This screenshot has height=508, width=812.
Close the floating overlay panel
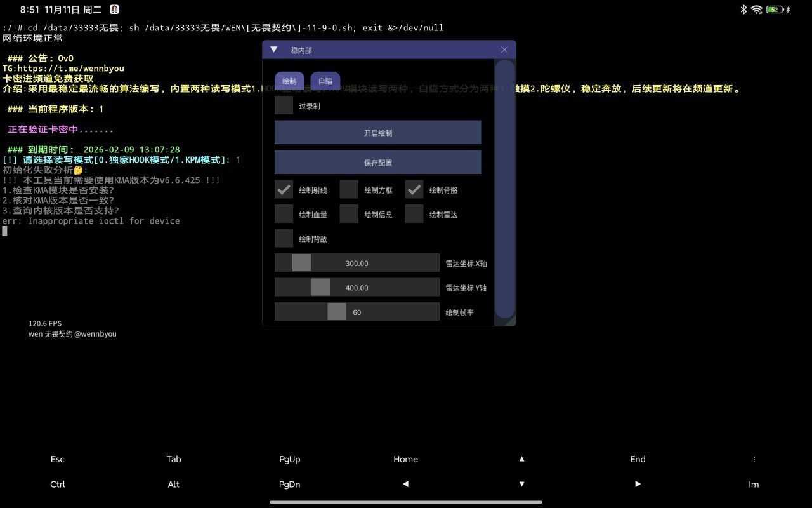click(x=504, y=50)
